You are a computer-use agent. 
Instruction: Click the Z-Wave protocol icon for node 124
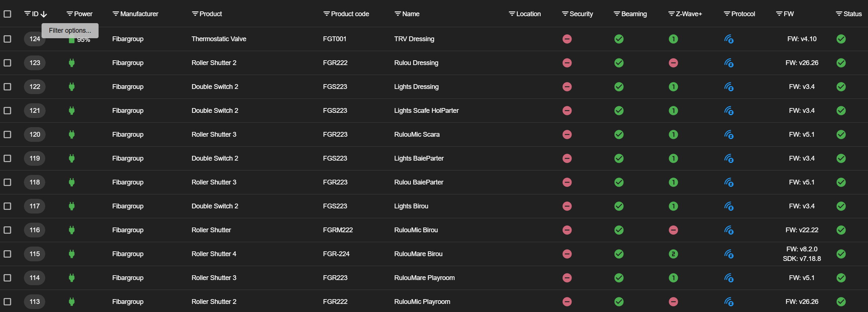(x=729, y=39)
